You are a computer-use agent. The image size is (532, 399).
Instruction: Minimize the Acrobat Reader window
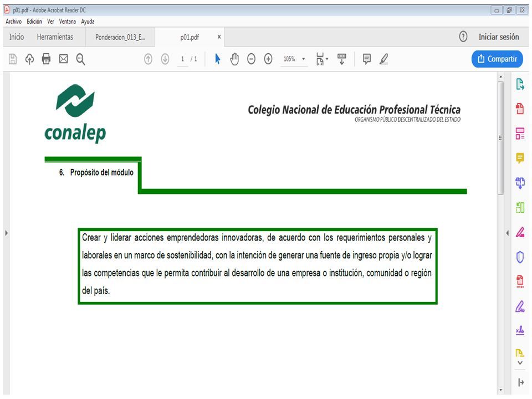(x=497, y=10)
